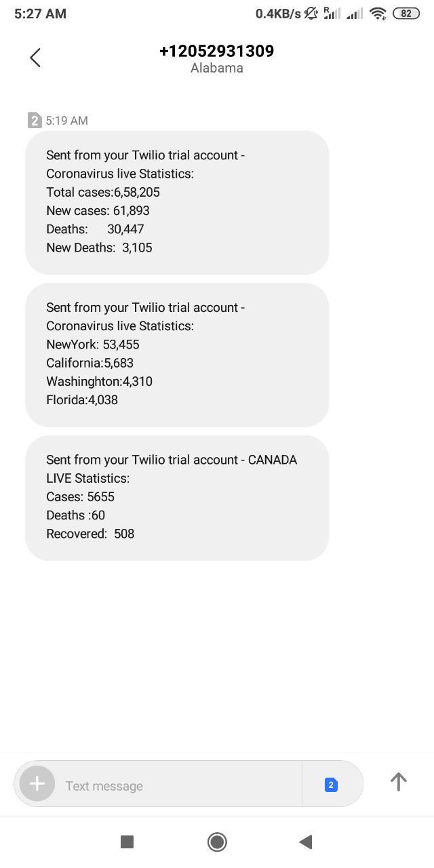Tap the mobile signal strength bars
The height and width of the screenshot is (868, 434).
[354, 14]
